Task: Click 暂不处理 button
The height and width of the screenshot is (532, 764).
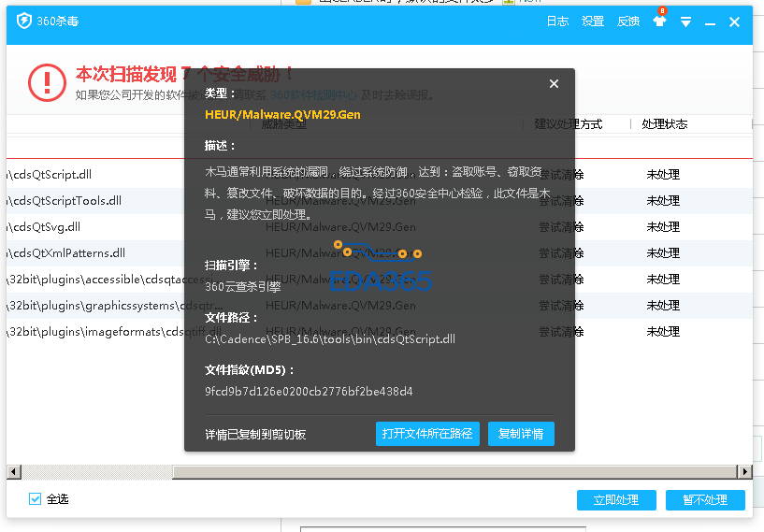Action: click(705, 500)
